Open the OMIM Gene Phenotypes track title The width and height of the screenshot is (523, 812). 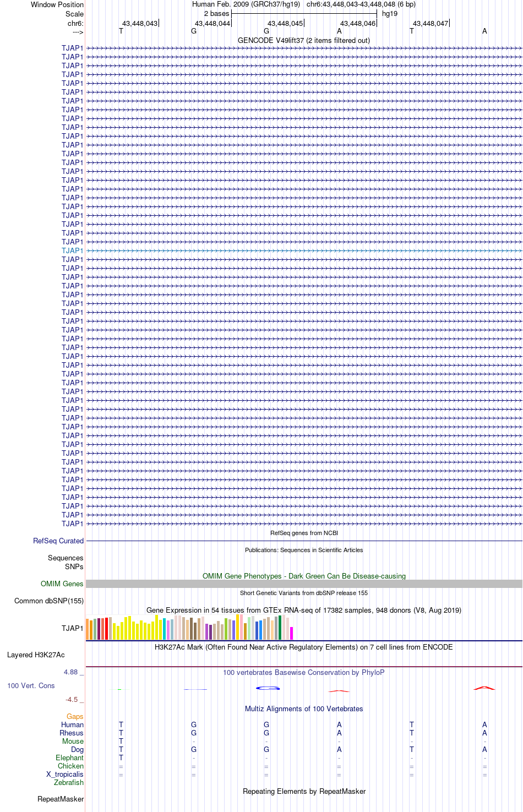[x=304, y=576]
